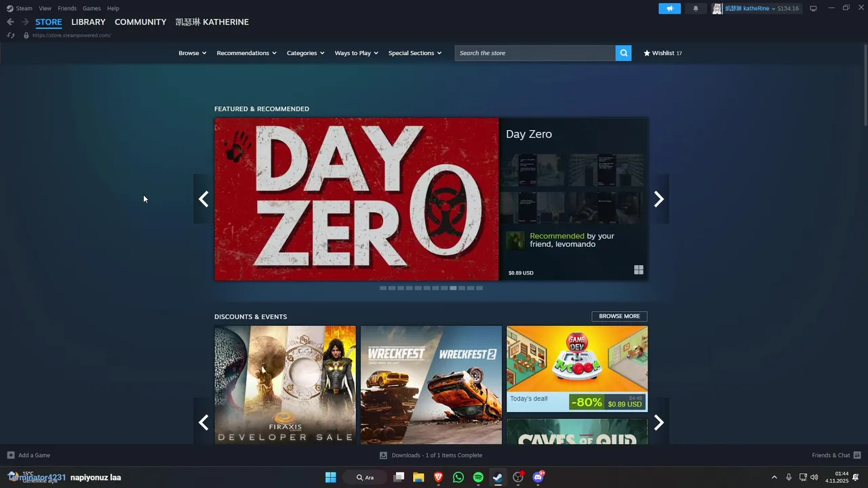868x488 pixels.
Task: Go back with the back arrow
Action: (10, 22)
